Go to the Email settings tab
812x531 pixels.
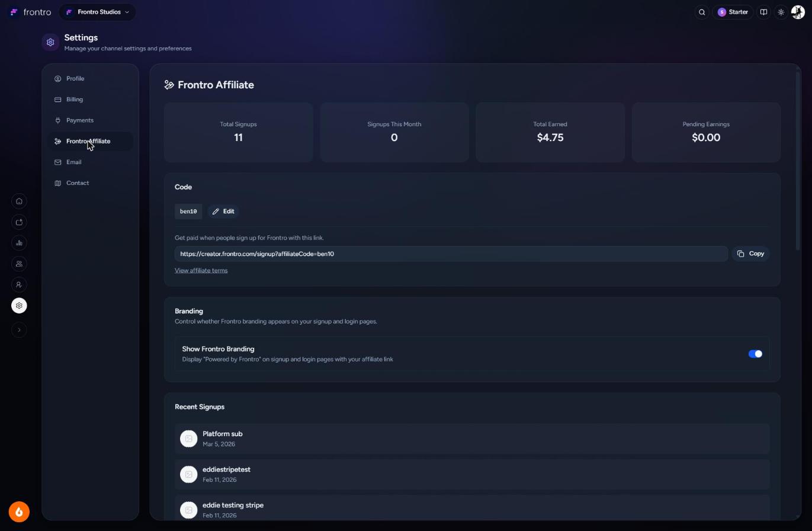pos(90,162)
